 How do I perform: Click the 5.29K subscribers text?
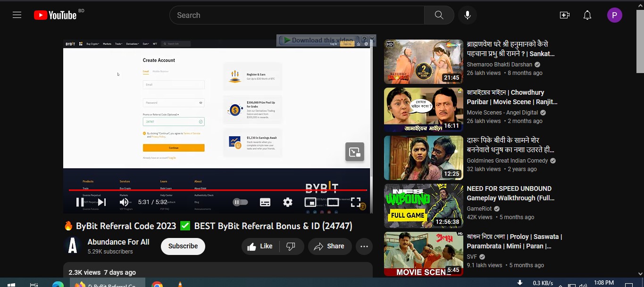click(110, 252)
